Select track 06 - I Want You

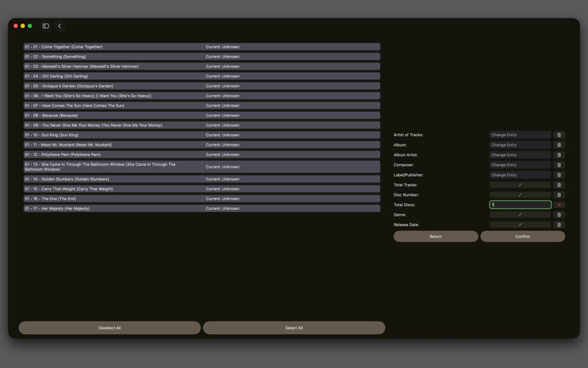point(201,96)
